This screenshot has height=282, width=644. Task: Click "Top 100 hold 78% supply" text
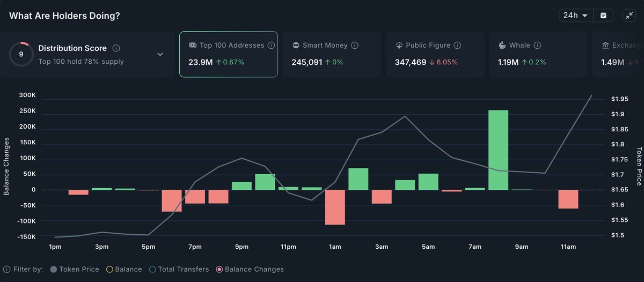click(81, 61)
